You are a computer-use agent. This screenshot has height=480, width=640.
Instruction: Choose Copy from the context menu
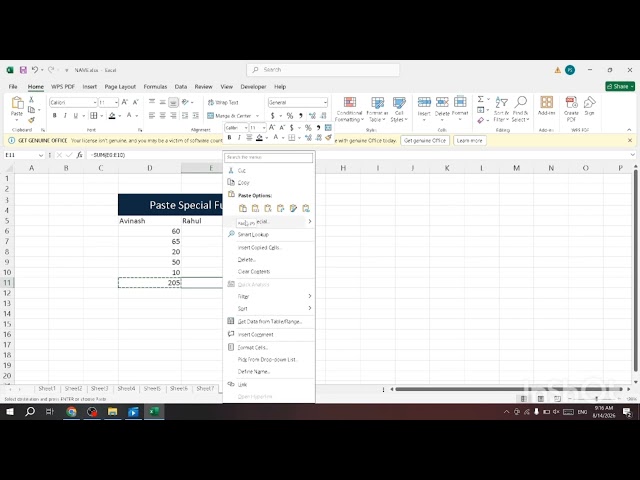[x=269, y=182]
